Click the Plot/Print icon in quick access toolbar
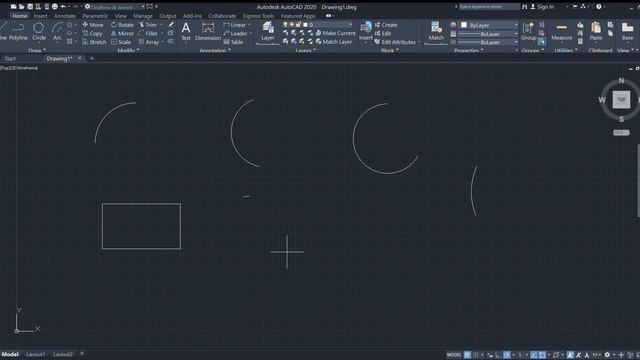 (55, 7)
